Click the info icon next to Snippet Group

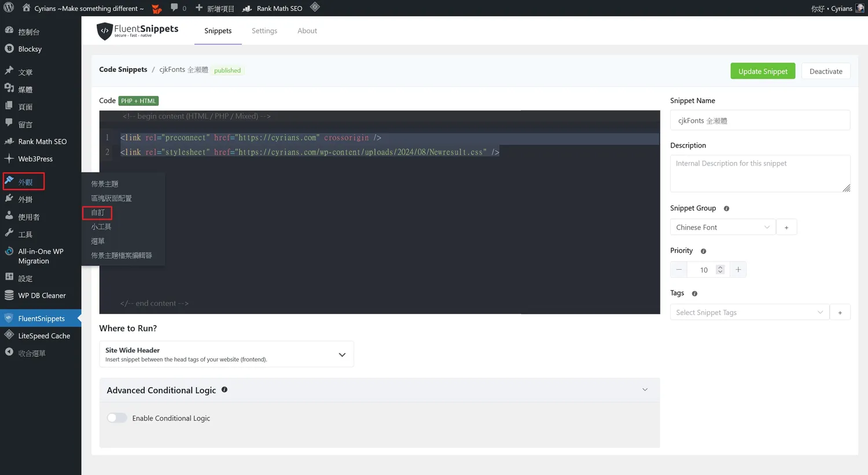(x=726, y=208)
